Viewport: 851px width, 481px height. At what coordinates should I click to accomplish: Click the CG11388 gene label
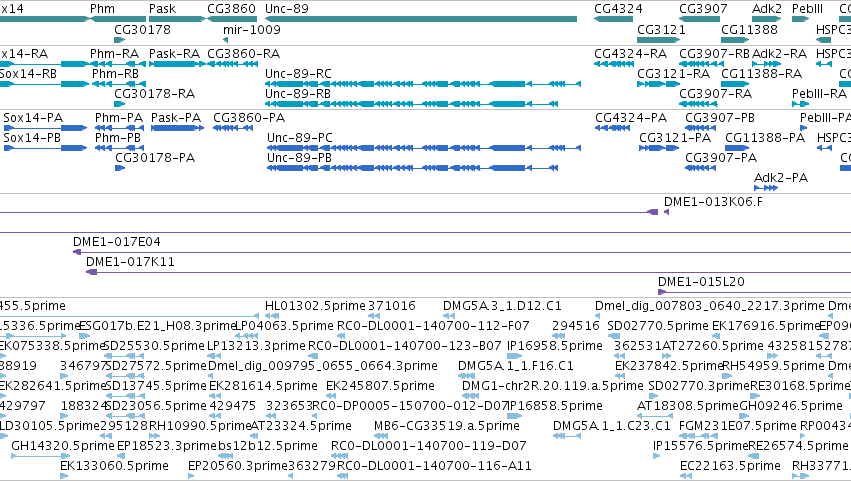pyautogui.click(x=749, y=29)
